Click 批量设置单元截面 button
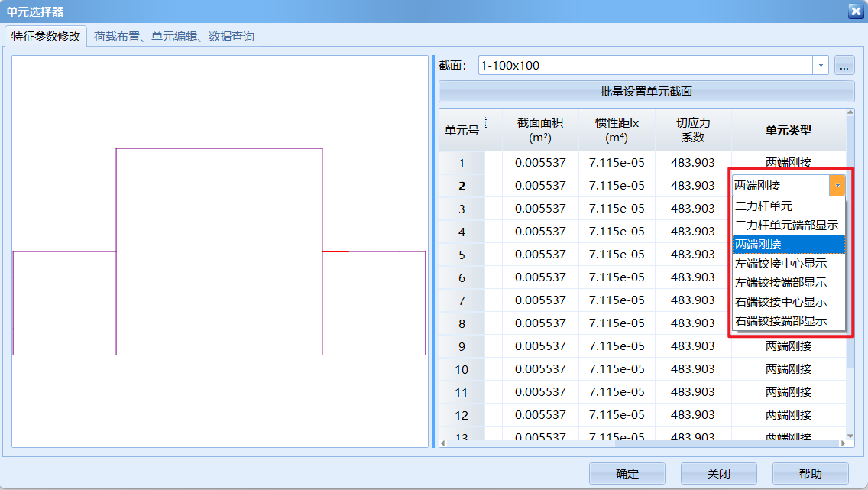 tap(646, 91)
